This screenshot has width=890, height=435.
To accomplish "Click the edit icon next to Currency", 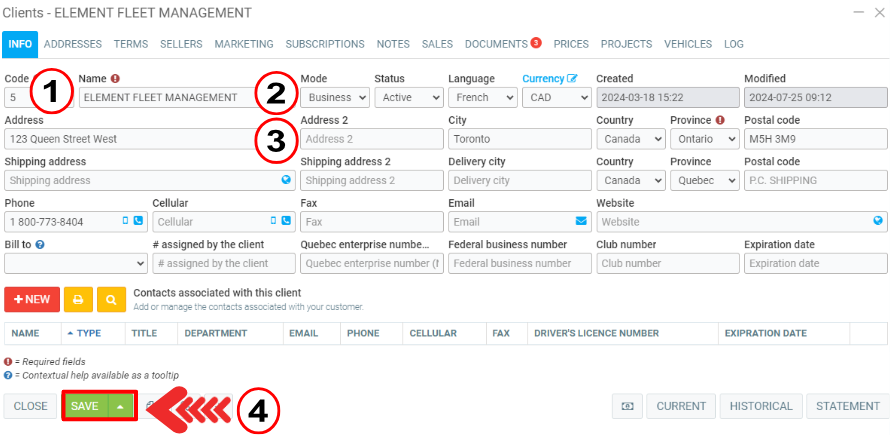I will pos(572,78).
